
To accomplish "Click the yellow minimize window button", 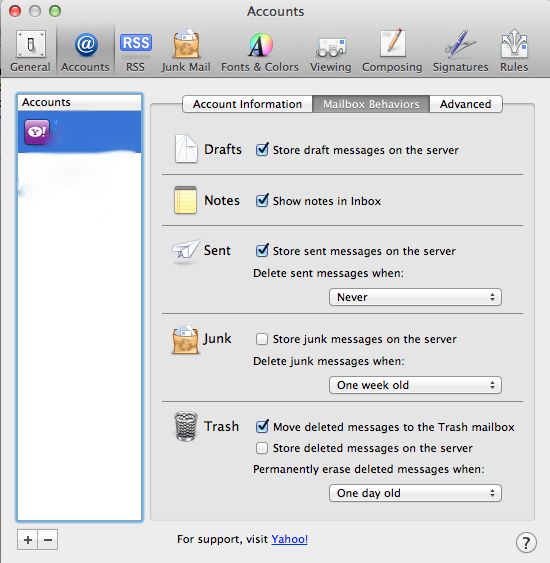I will tap(35, 11).
